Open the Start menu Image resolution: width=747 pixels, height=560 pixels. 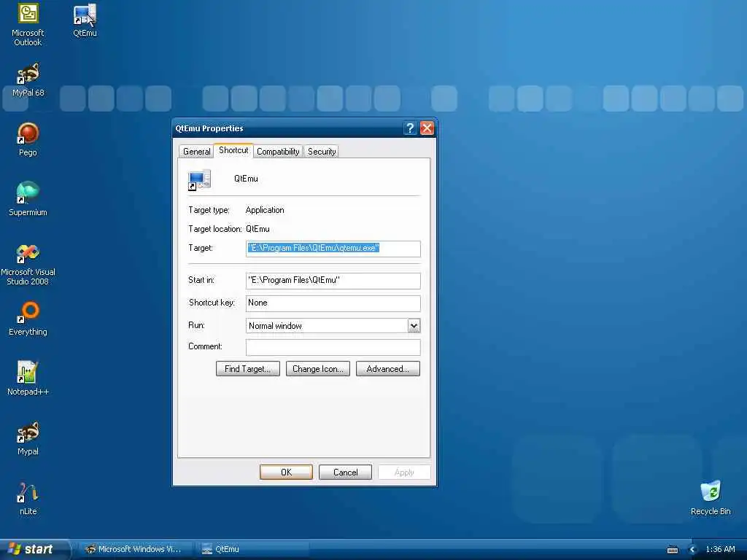click(34, 550)
